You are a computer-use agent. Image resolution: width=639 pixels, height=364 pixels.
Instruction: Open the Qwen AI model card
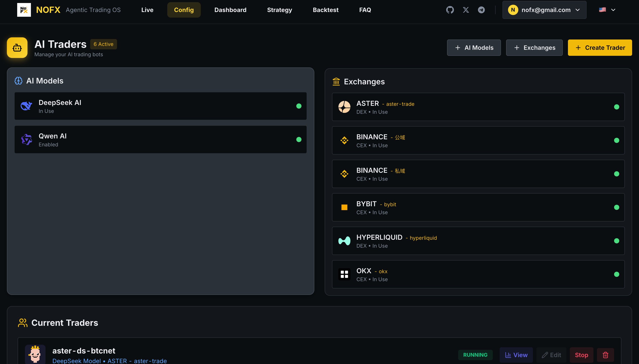coord(161,140)
